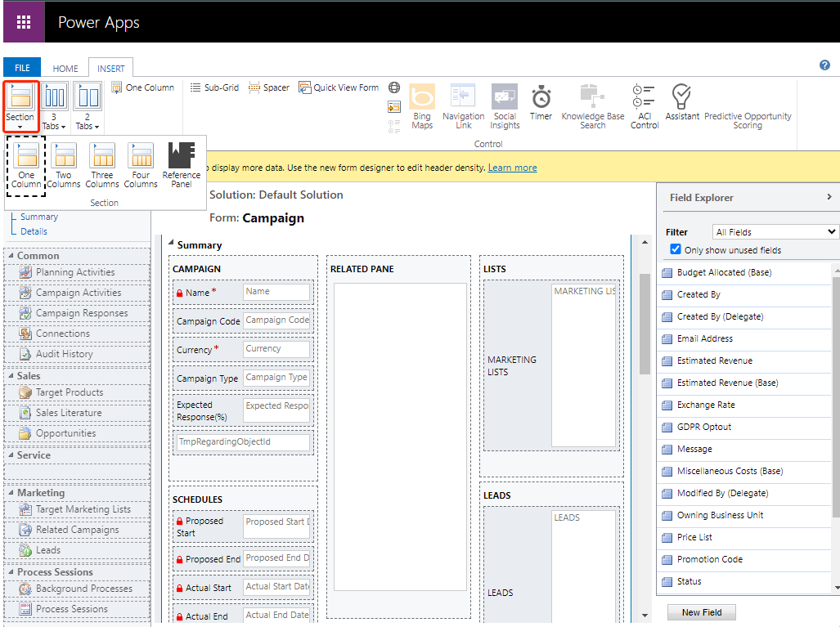
Task: Click the form scroll down arrow
Action: pos(645,616)
